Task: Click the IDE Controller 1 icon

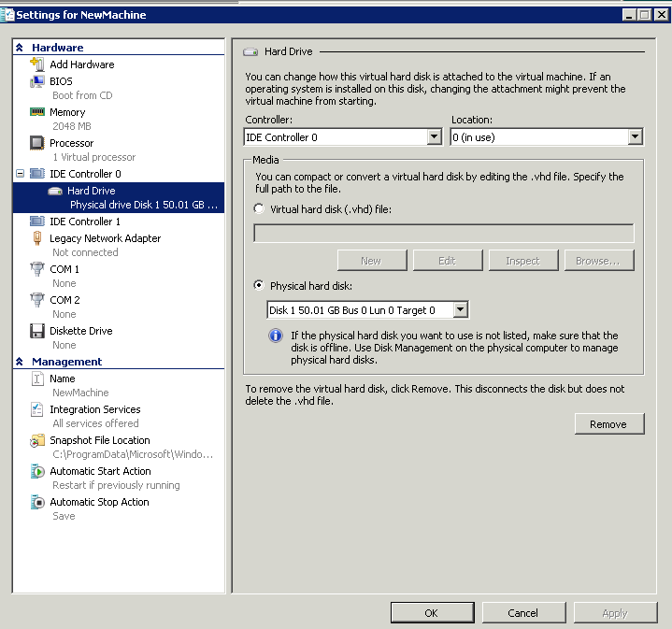Action: tap(37, 222)
